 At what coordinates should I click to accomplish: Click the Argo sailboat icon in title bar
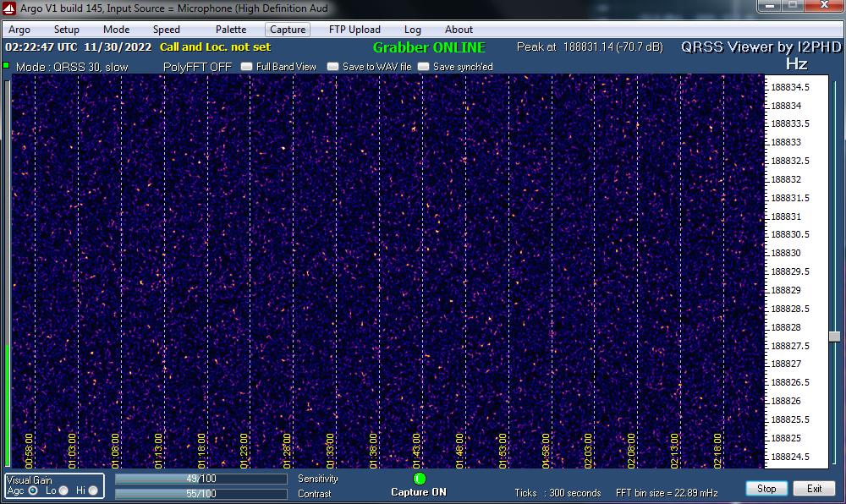coord(9,8)
